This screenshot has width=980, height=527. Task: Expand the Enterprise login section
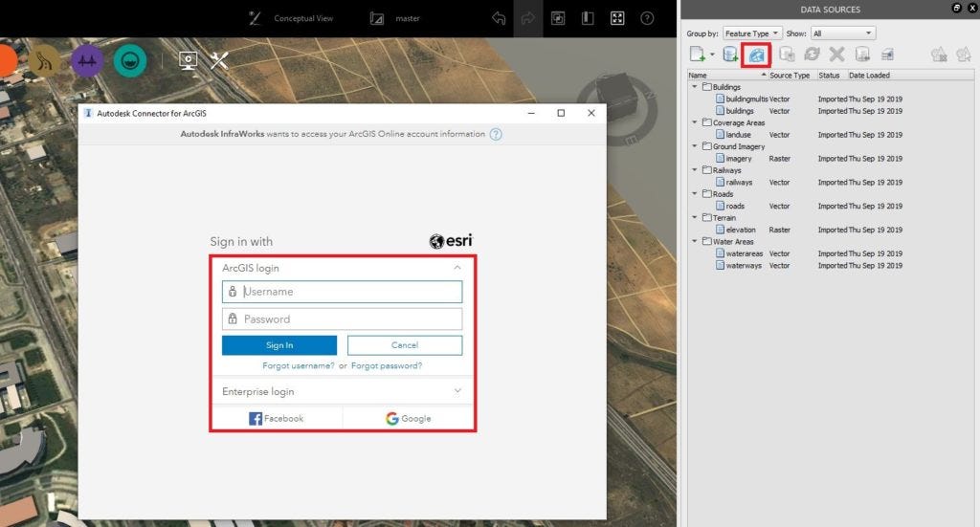343,391
